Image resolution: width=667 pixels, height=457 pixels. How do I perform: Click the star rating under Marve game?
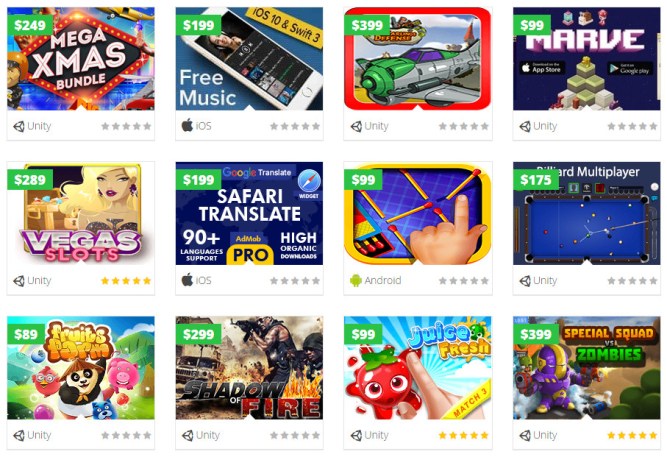[632, 126]
